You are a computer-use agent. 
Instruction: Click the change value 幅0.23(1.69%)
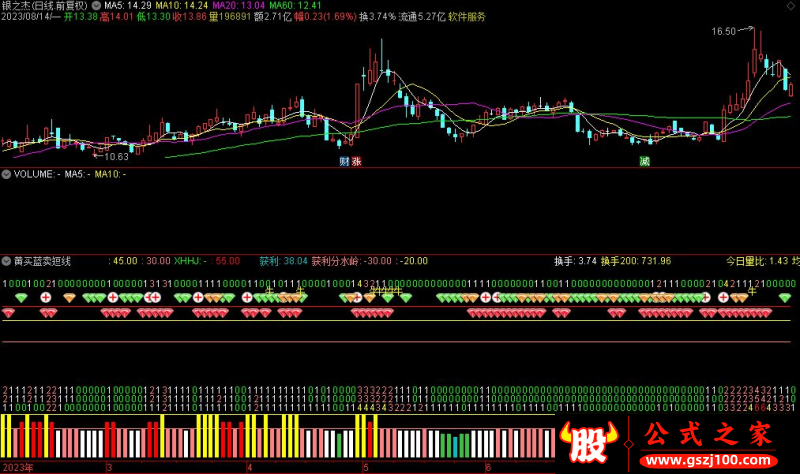(x=326, y=17)
